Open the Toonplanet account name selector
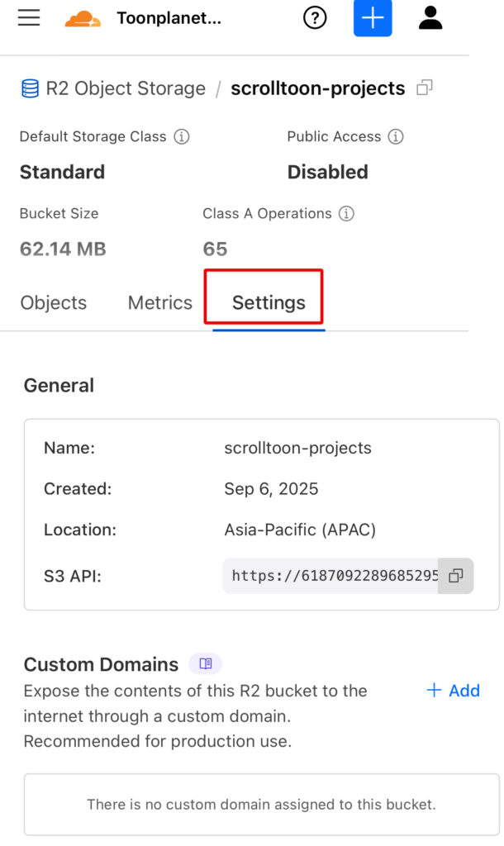Viewport: 504px width, 846px height. click(169, 18)
